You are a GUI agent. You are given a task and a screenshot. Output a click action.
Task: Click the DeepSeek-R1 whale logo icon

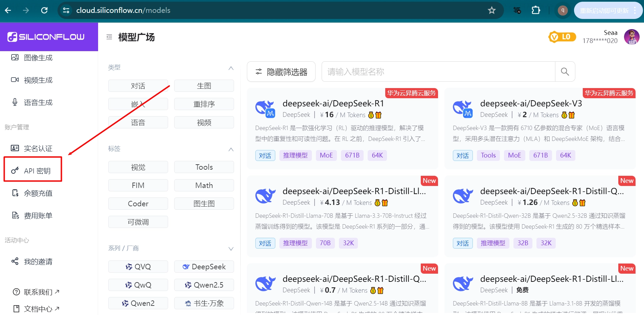pos(265,109)
